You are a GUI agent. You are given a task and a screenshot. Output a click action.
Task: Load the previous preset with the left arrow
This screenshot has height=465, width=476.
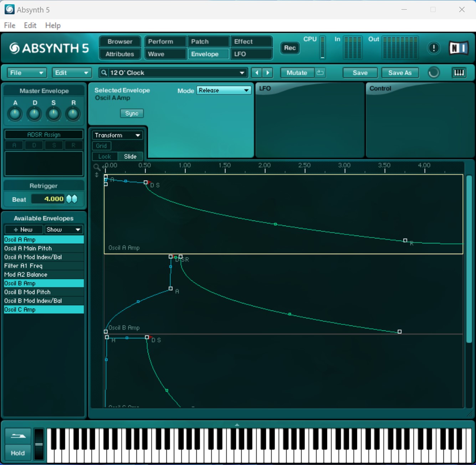click(257, 73)
